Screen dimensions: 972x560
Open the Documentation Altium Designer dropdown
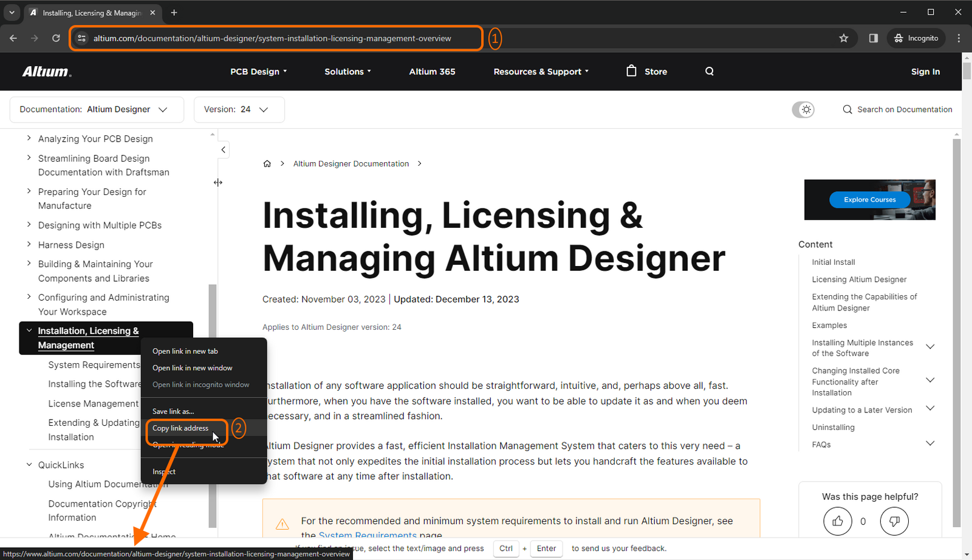coord(97,109)
